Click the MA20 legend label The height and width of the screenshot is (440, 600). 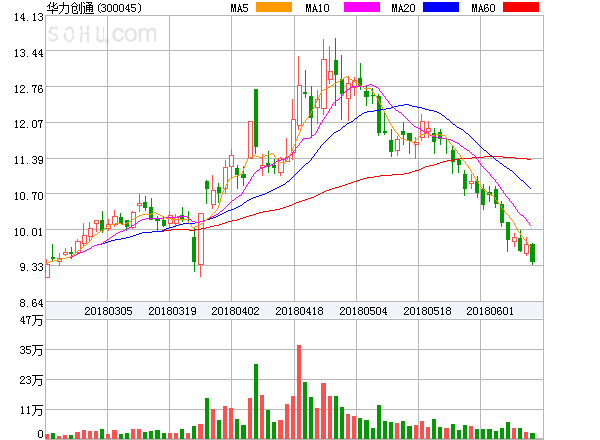[x=403, y=8]
